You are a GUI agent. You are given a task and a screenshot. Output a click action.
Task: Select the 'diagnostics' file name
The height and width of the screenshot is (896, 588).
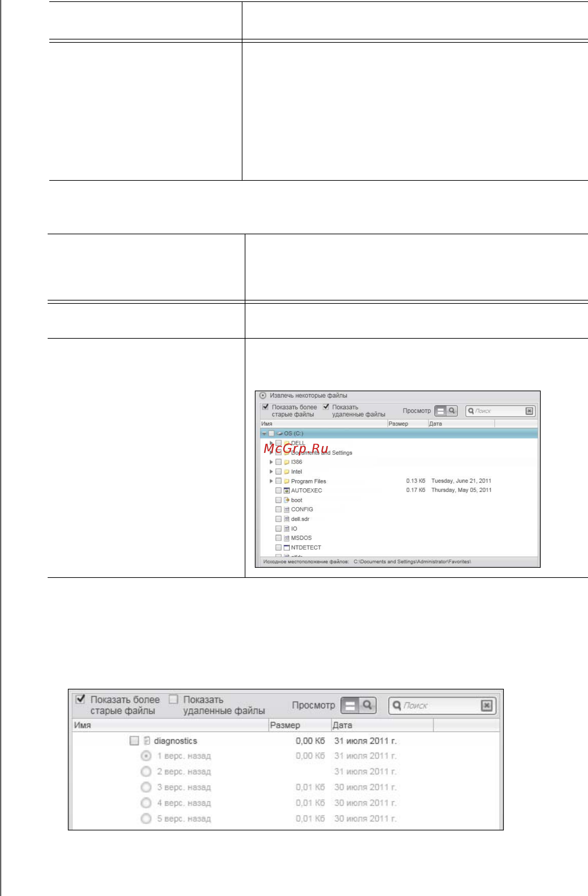pyautogui.click(x=176, y=741)
